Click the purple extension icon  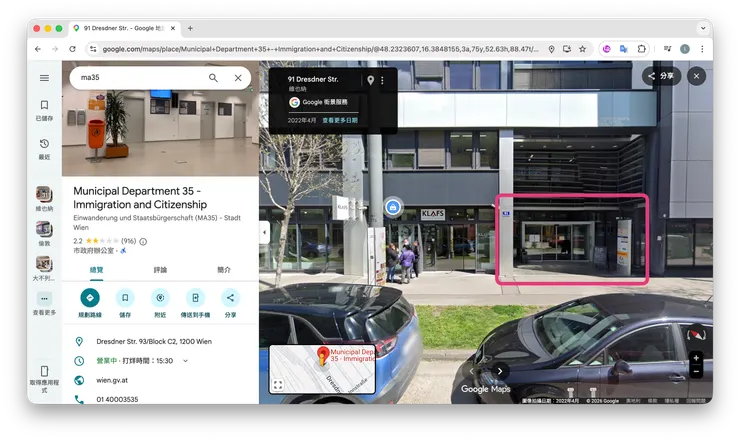coord(607,49)
